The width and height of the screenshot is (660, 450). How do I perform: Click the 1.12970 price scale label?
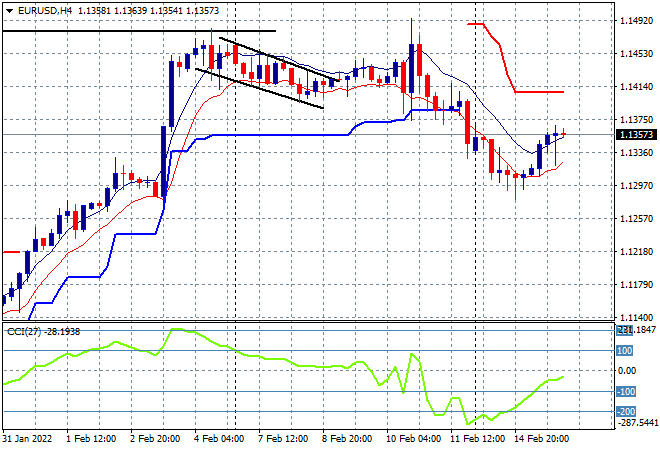tap(637, 186)
